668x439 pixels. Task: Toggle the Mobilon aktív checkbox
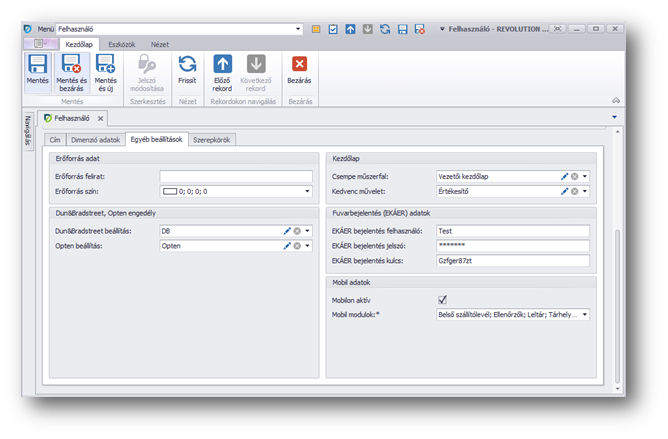443,299
